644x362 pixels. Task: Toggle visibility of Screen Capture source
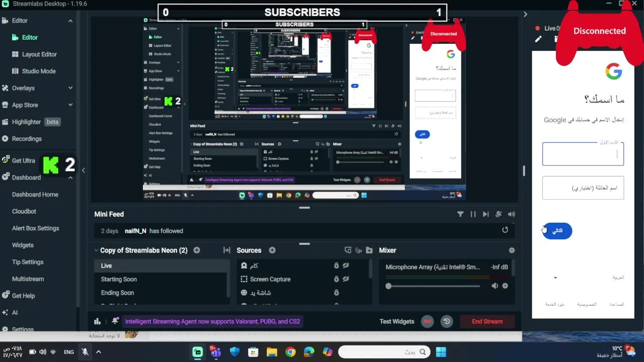346,279
